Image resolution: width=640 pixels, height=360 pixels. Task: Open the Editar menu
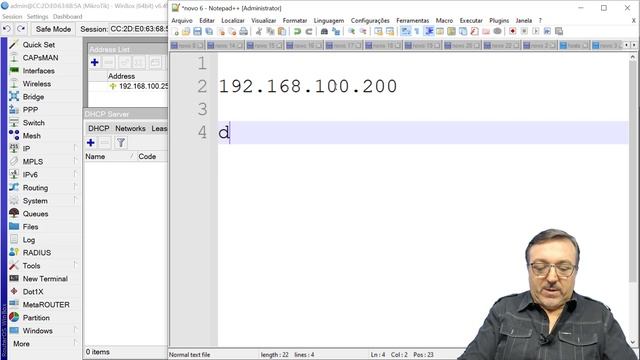point(207,20)
